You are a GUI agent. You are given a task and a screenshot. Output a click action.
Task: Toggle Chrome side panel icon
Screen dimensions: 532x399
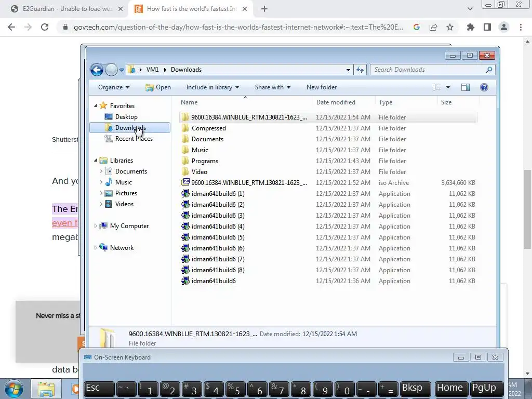click(x=487, y=27)
